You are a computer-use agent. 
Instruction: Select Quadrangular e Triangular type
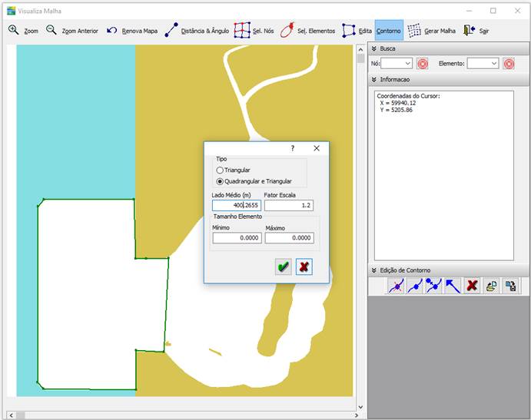(x=254, y=181)
